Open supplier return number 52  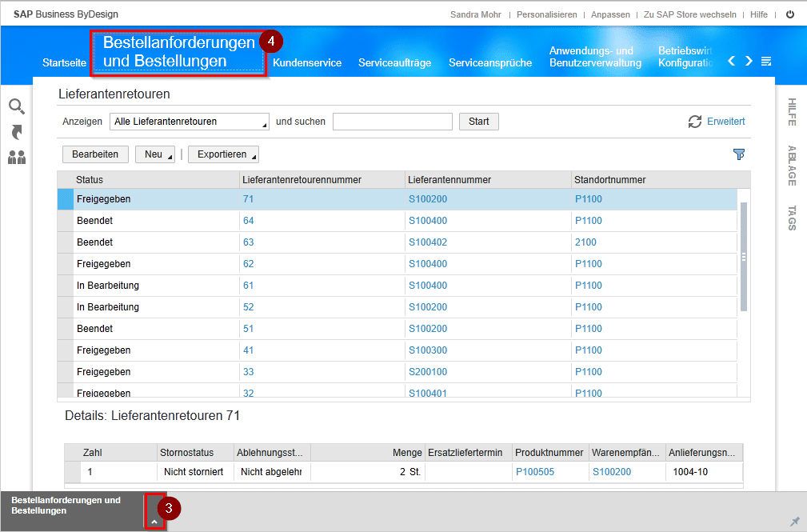click(x=248, y=307)
